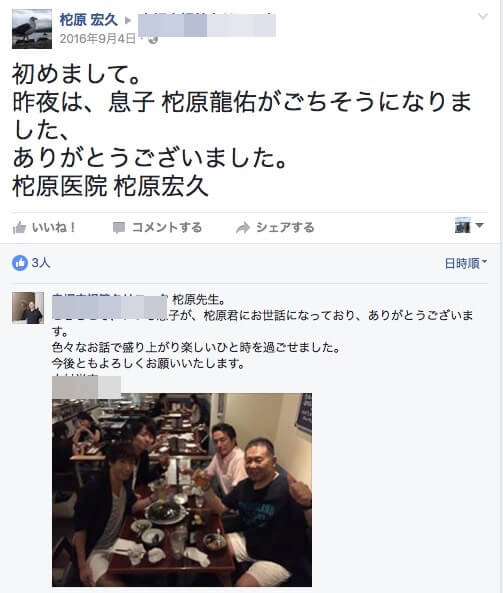Screen dimensions: 503x593
Task: Click the blue like-count thumbs-up badge
Action: click(x=20, y=263)
